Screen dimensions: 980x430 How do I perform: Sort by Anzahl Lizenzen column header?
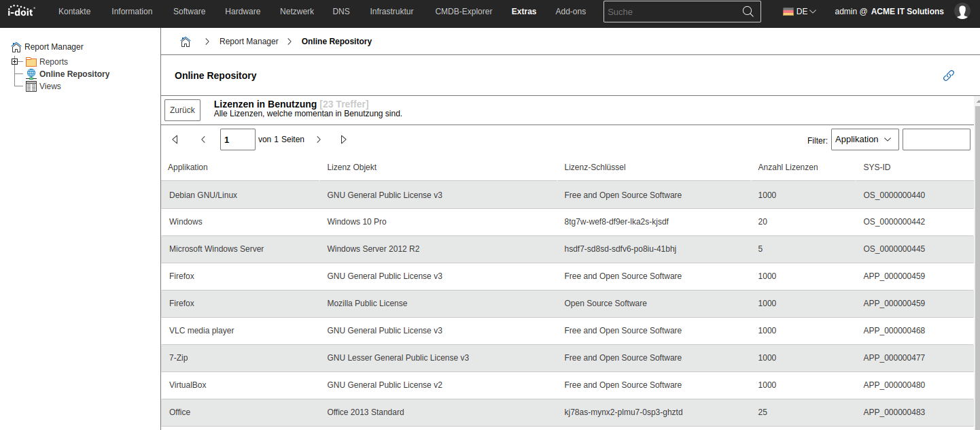coord(788,167)
